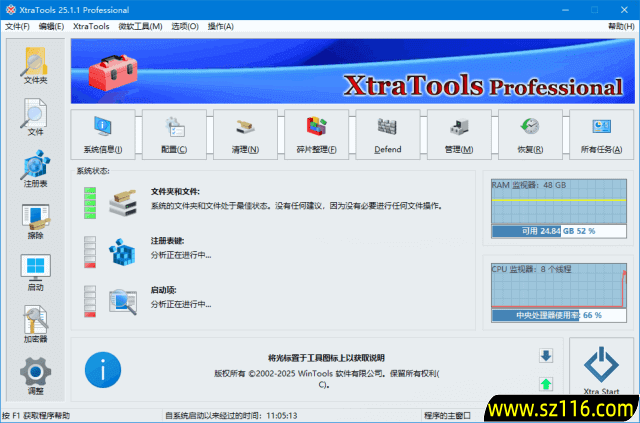Open the 选项 menu
This screenshot has height=423, width=640.
tap(185, 26)
